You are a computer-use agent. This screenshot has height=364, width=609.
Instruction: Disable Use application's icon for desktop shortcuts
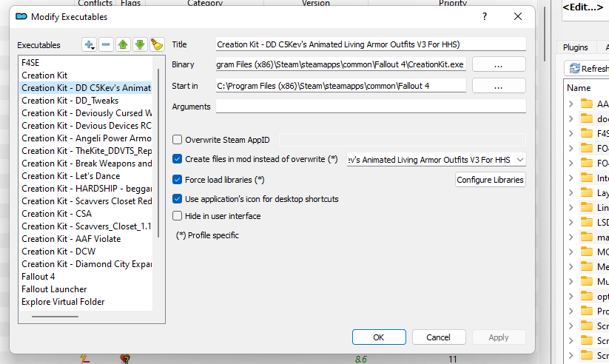click(x=177, y=199)
